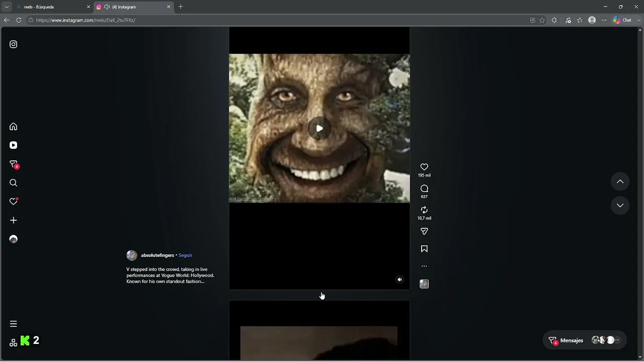Expand the reel caption text
This screenshot has height=362, width=644.
(170, 276)
